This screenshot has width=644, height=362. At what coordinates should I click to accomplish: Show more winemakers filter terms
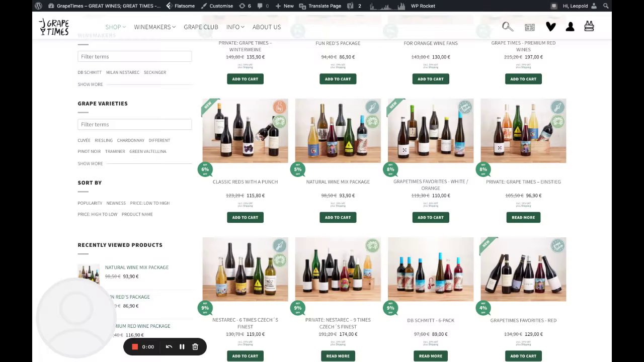click(90, 84)
